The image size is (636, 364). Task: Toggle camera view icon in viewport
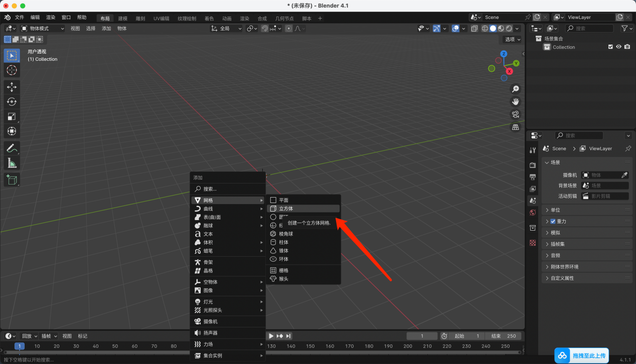515,114
